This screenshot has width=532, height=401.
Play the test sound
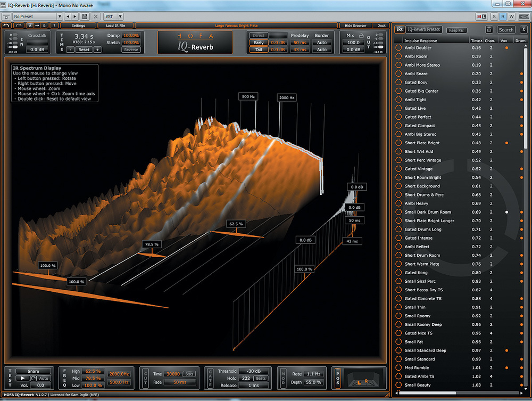22,378
